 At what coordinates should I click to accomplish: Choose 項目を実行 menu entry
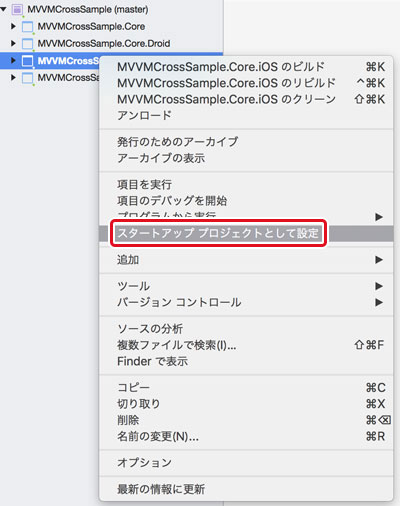coord(246,184)
